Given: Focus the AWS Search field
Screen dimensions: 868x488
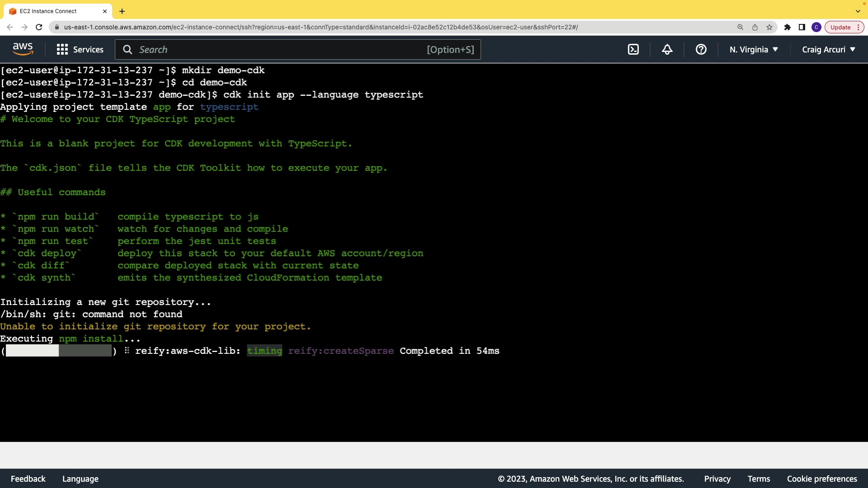Looking at the screenshot, I should coord(280,50).
